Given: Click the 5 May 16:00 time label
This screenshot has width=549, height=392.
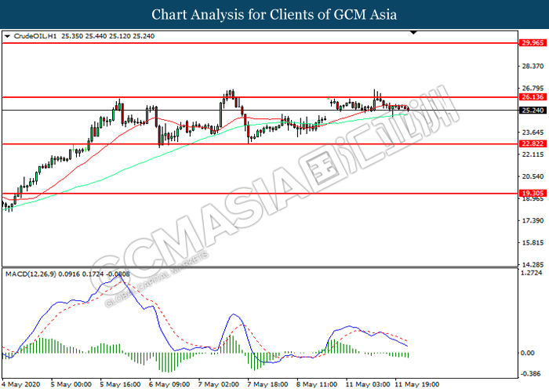Looking at the screenshot, I should pyautogui.click(x=120, y=384).
